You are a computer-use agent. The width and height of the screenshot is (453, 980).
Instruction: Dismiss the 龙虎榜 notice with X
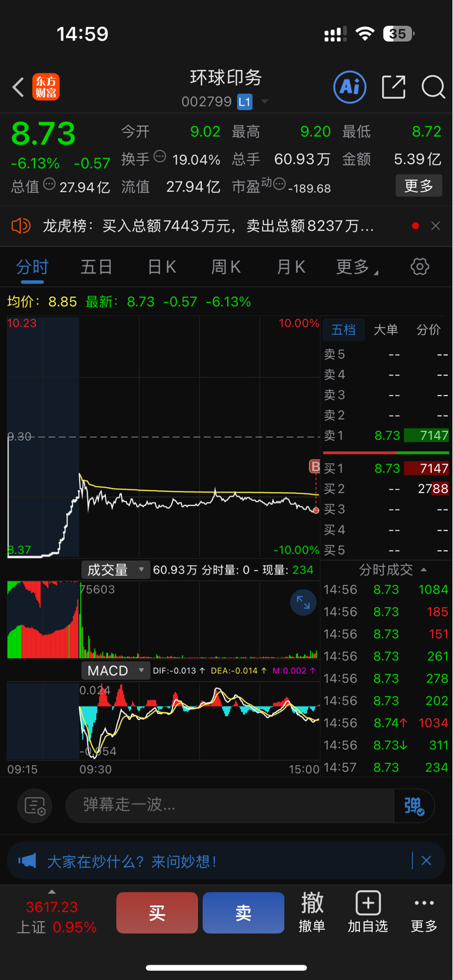tap(435, 226)
